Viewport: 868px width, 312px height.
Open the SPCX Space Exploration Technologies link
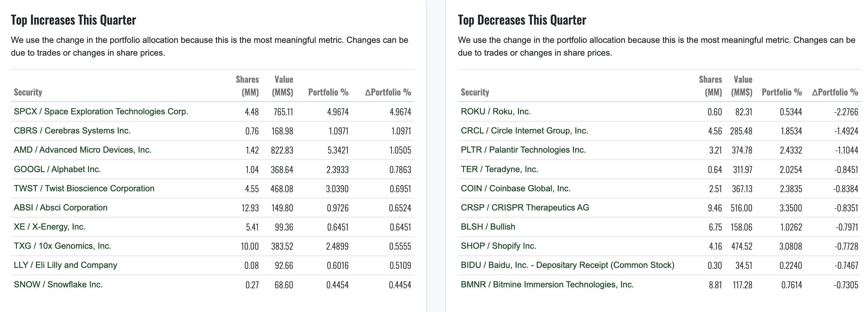point(101,112)
